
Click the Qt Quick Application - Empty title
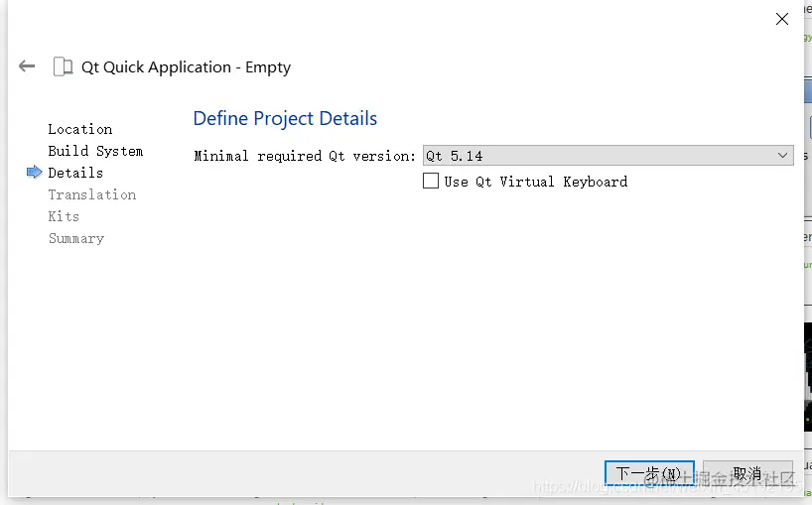[x=186, y=67]
